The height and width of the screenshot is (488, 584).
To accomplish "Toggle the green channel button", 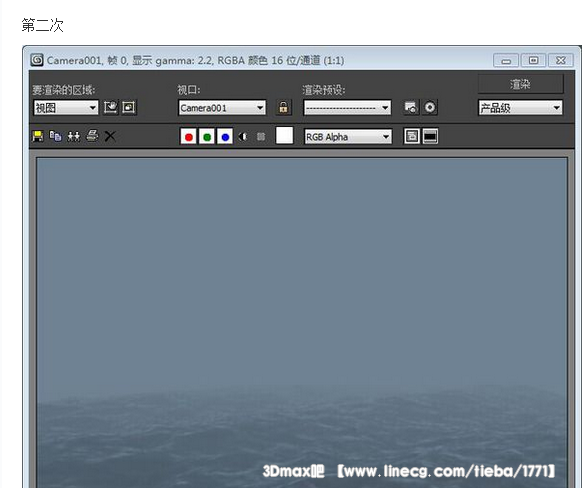I will tap(207, 137).
